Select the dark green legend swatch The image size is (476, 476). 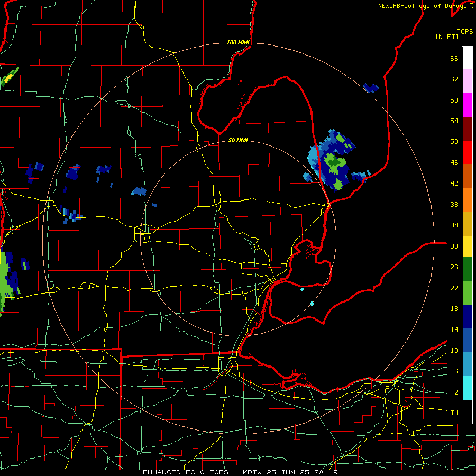(467, 269)
